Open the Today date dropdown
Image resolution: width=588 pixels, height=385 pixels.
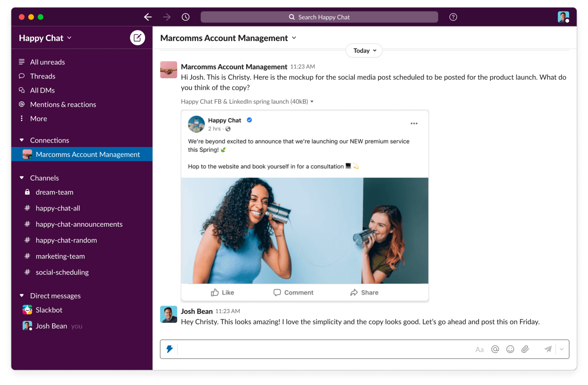pyautogui.click(x=364, y=50)
